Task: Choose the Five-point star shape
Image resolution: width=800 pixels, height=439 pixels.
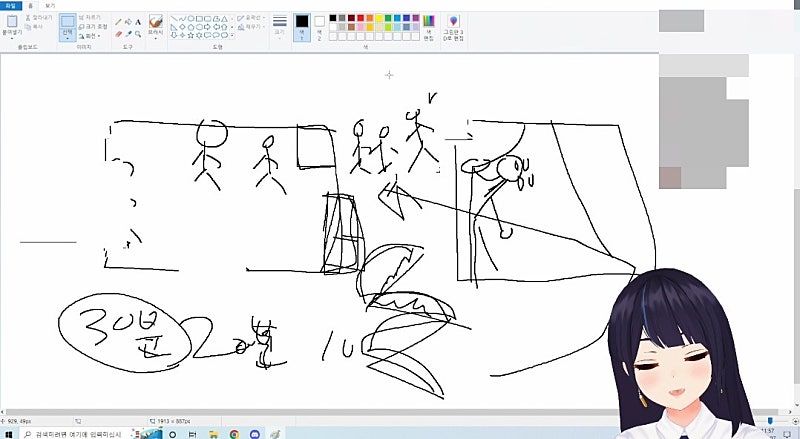Action: click(191, 35)
